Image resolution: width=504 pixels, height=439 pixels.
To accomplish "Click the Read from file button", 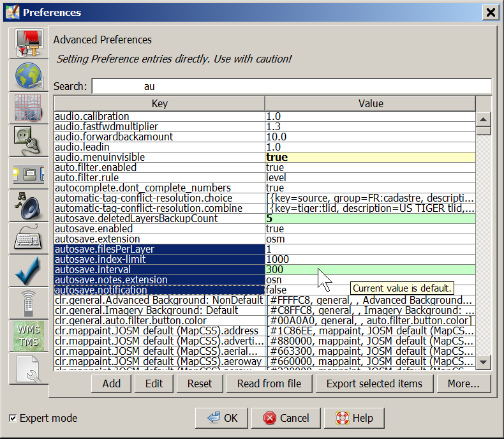I will tap(269, 383).
